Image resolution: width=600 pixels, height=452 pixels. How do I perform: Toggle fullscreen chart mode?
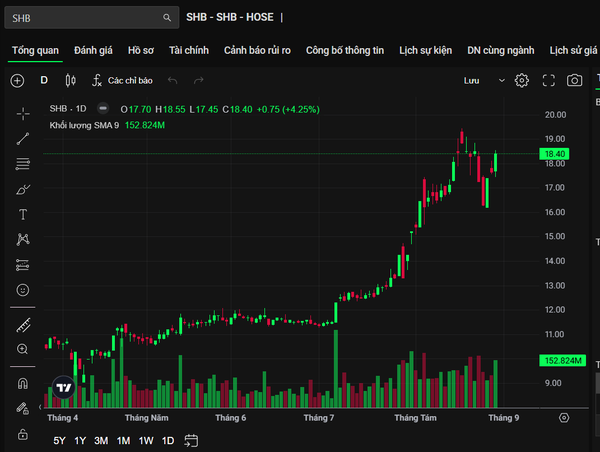pos(549,80)
